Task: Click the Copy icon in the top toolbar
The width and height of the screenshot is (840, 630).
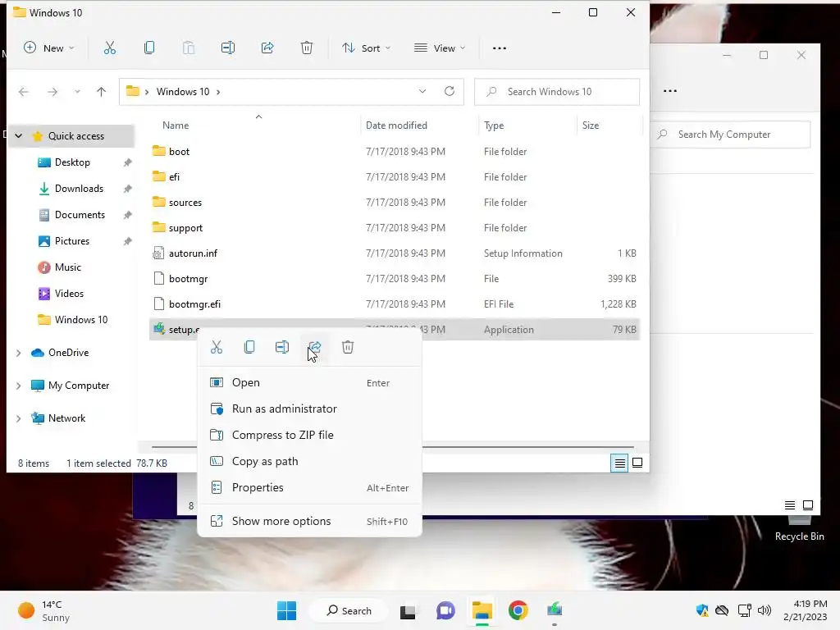Action: [x=149, y=48]
